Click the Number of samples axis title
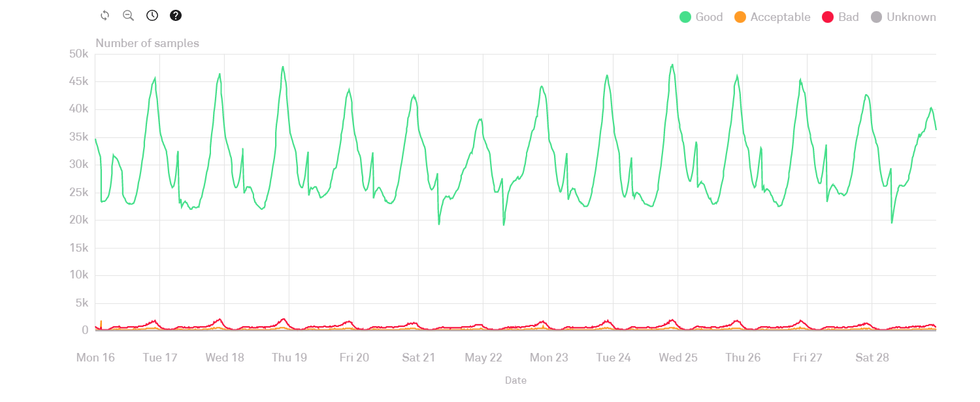This screenshot has width=980, height=402. (x=147, y=44)
